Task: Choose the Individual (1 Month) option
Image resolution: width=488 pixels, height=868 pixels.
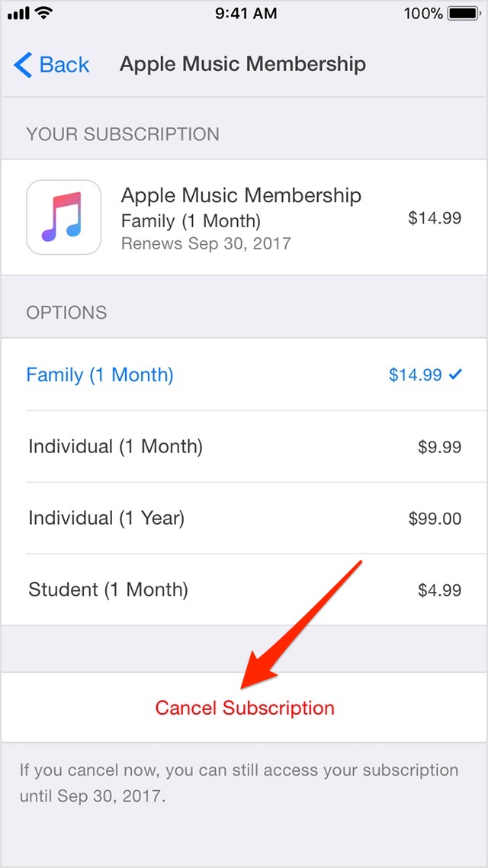Action: point(115,446)
